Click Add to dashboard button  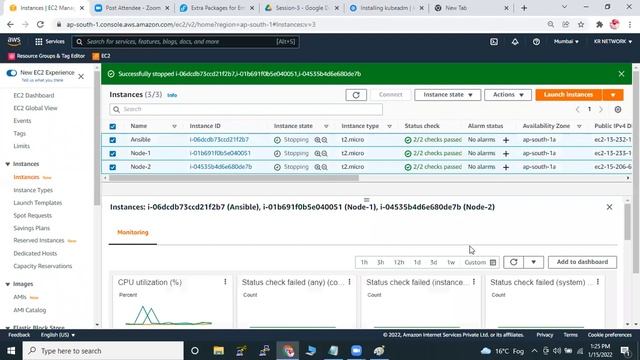pos(582,262)
